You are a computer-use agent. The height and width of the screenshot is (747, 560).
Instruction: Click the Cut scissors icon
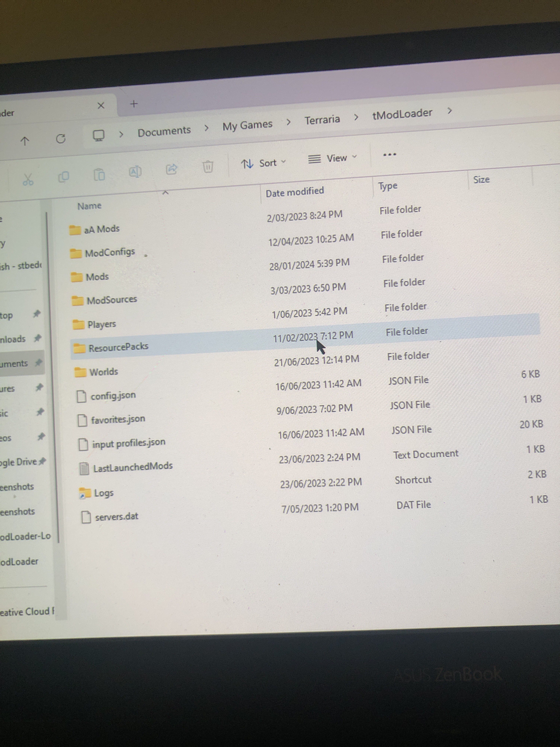(28, 179)
